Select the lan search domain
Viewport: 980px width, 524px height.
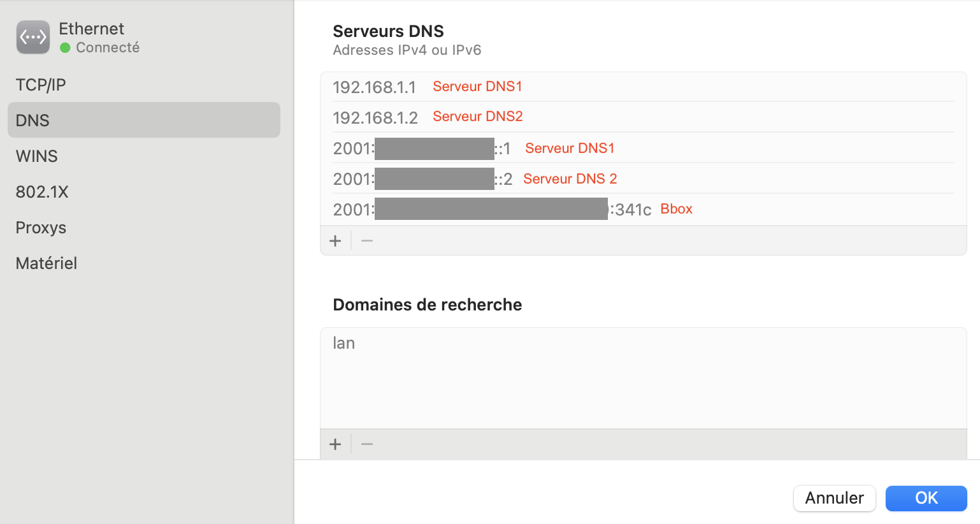click(x=644, y=343)
